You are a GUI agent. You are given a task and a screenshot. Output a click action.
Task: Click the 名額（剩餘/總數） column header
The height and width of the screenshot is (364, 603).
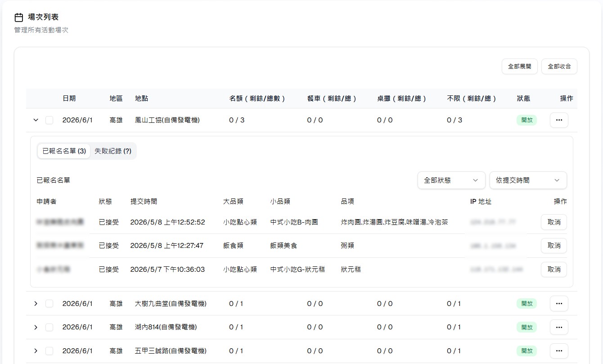point(257,98)
